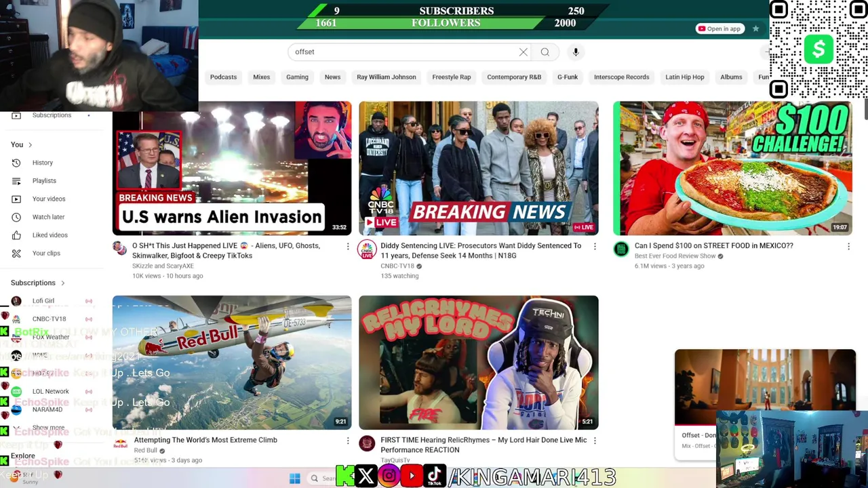This screenshot has height=488, width=868.
Task: Click the search magnifier button
Action: [545, 52]
